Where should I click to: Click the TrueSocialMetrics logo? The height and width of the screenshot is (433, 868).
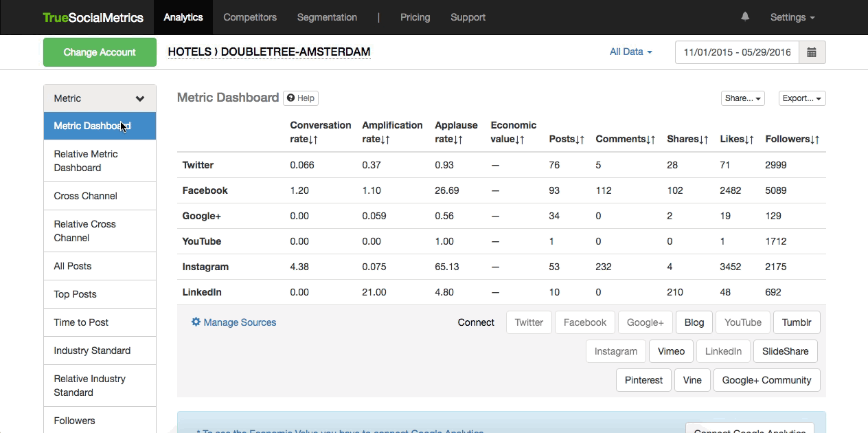pyautogui.click(x=93, y=17)
